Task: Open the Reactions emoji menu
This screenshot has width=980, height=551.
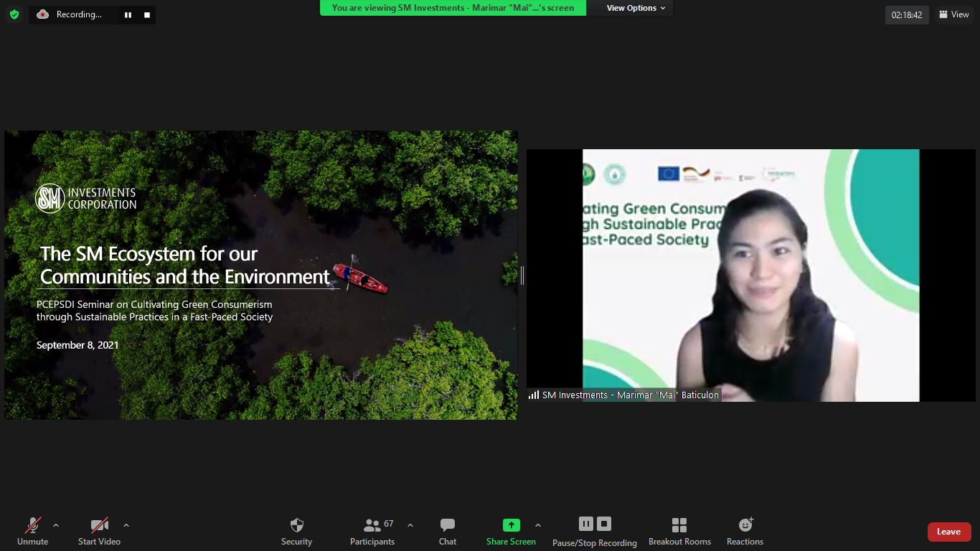Action: tap(745, 531)
